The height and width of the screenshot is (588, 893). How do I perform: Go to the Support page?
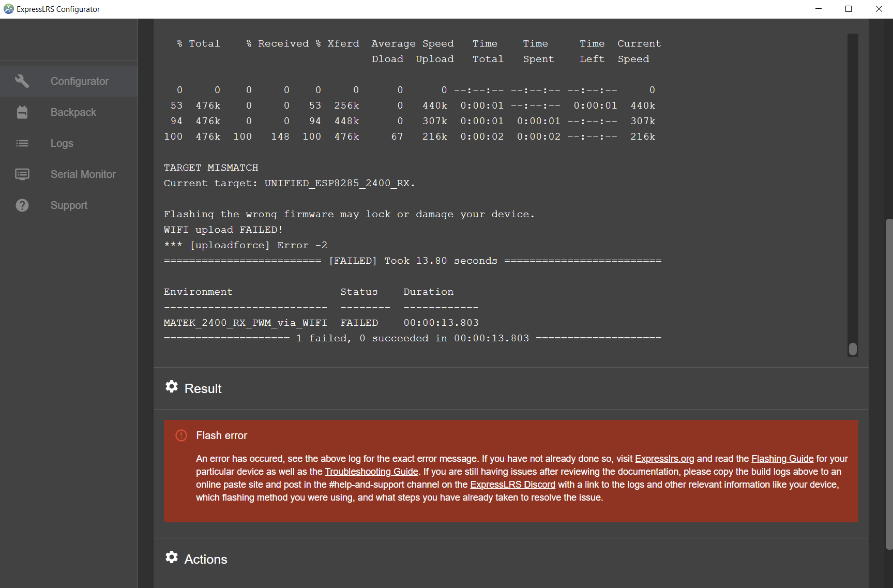click(x=69, y=205)
